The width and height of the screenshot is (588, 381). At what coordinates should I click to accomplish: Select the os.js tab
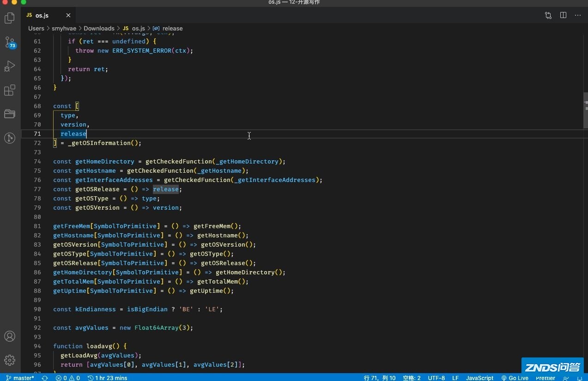click(x=48, y=15)
